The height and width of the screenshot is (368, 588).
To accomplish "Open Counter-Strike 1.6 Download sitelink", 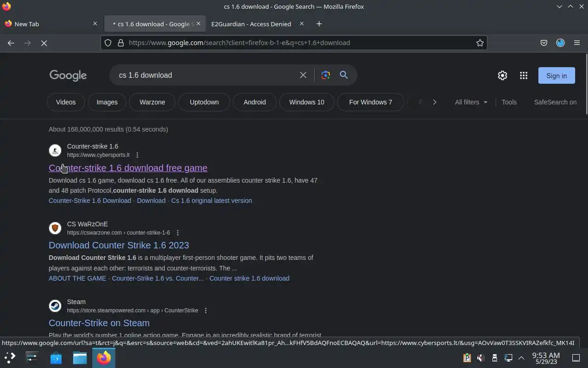I will (90, 201).
